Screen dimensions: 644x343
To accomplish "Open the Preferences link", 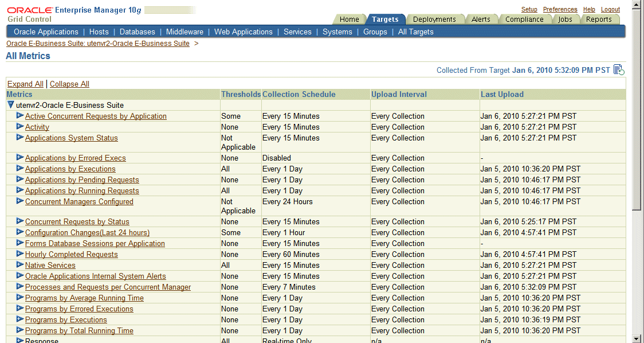I will tap(560, 9).
